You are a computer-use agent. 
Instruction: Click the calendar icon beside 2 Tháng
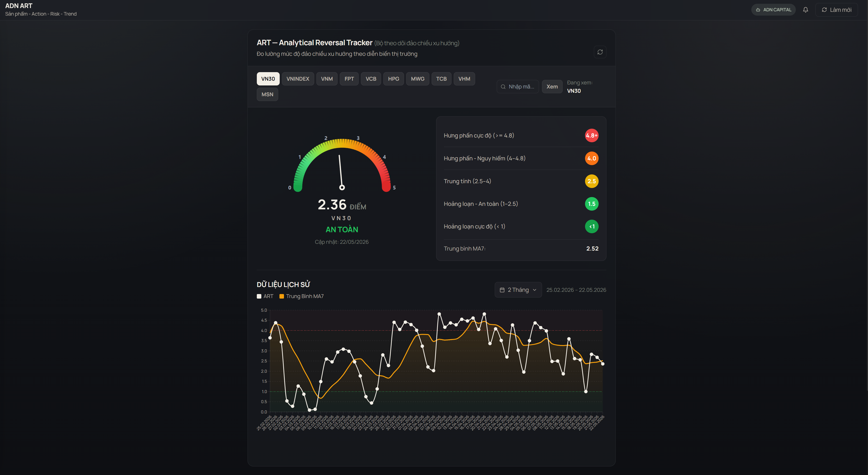(502, 290)
